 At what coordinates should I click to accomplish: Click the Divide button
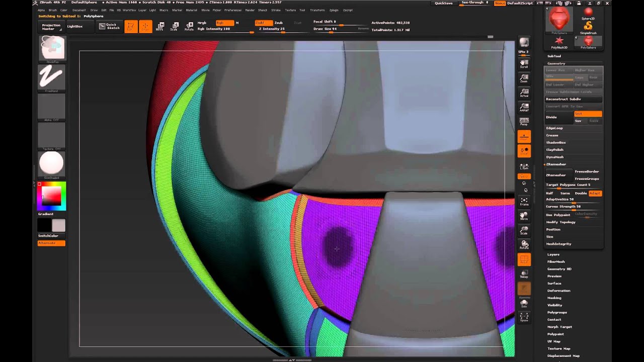pyautogui.click(x=558, y=117)
